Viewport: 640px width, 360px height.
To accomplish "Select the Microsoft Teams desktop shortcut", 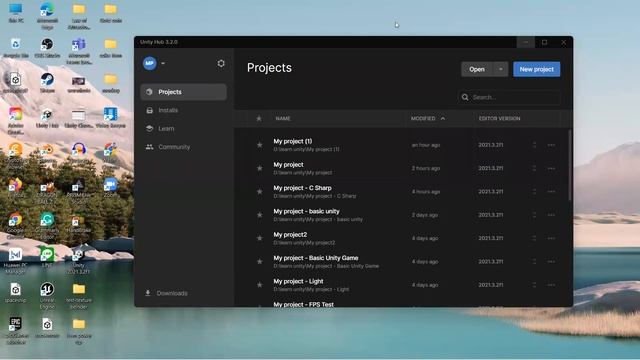I will tap(78, 51).
